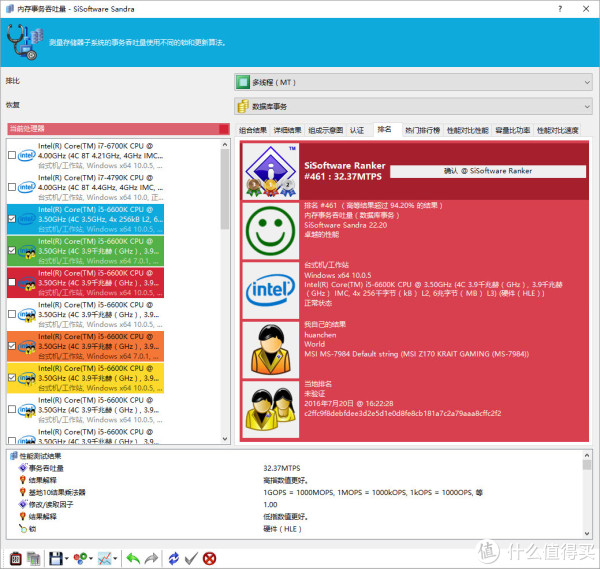This screenshot has width=600, height=569.
Task: Open the 多线程 (MT) dropdown
Action: pyautogui.click(x=413, y=82)
